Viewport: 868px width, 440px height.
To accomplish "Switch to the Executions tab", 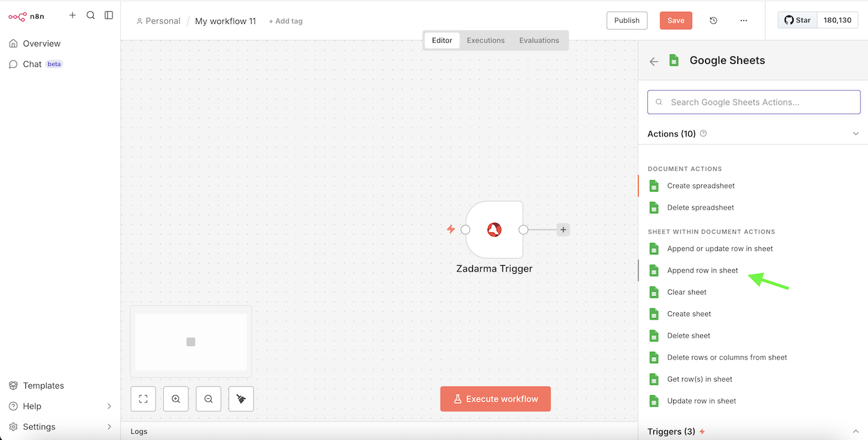I will [x=485, y=40].
